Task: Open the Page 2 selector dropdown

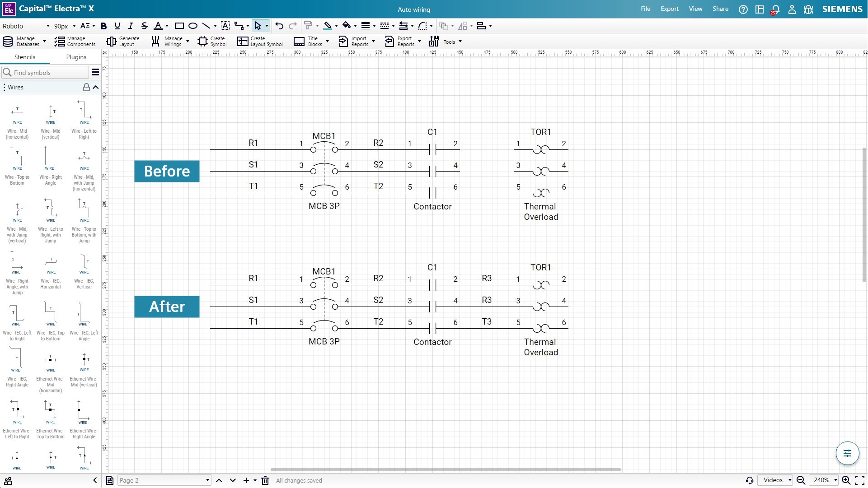Action: (x=164, y=480)
